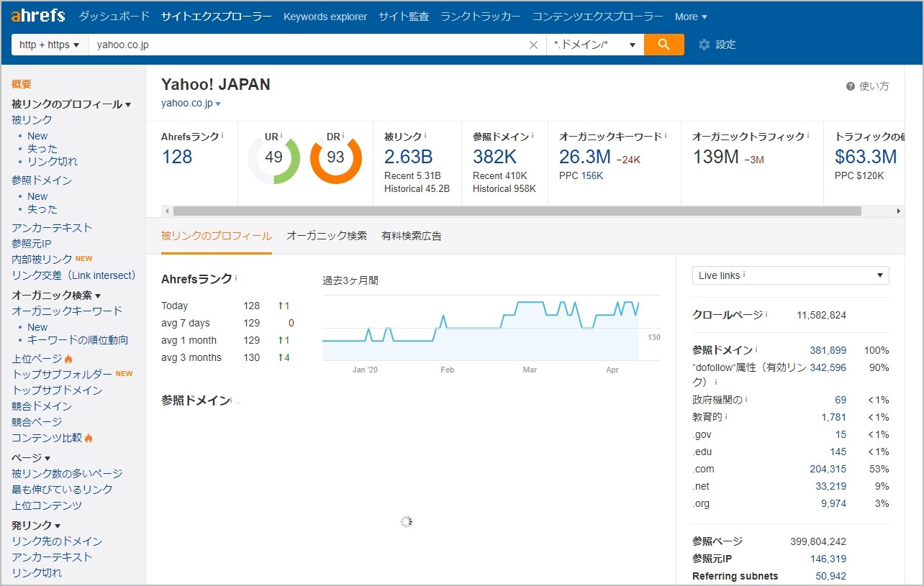Open the yahoo.co.jp dropdown under the title
Screen dimensions: 924x586
pyautogui.click(x=191, y=104)
